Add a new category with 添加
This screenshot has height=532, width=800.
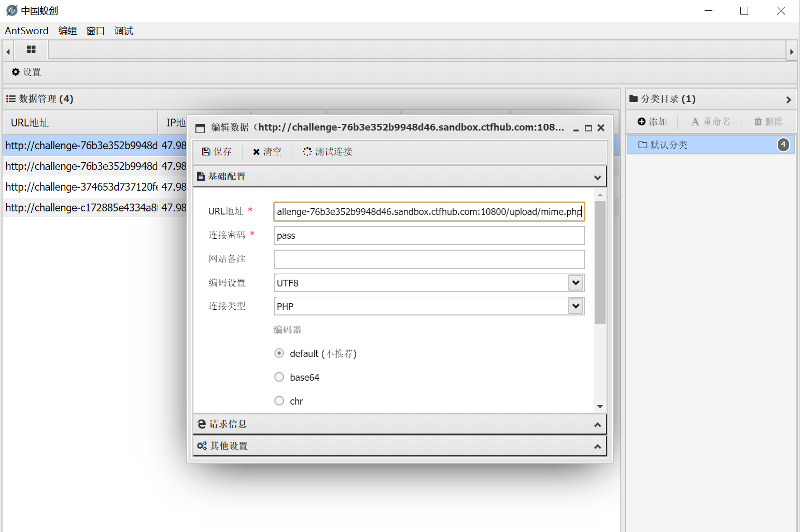[652, 122]
